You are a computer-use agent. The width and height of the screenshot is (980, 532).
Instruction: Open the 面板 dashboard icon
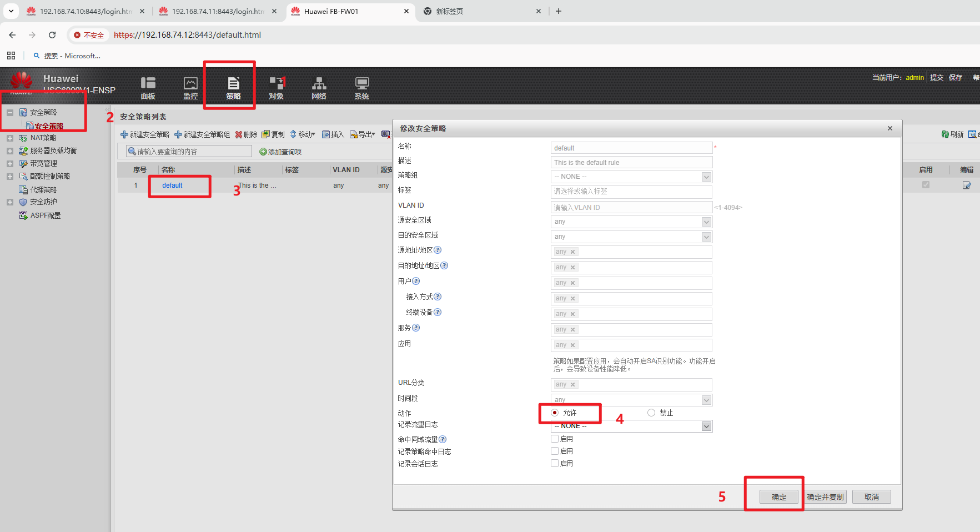pyautogui.click(x=148, y=88)
